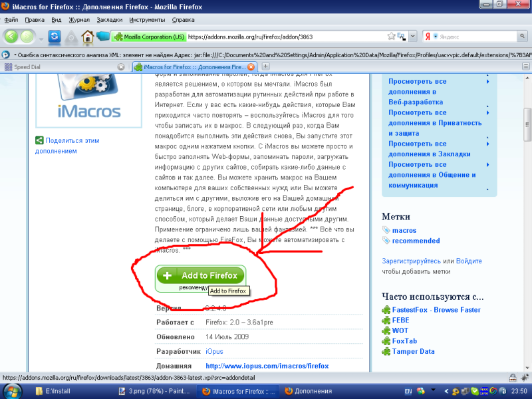Click the Войдите login link
532x399 pixels.
pyautogui.click(x=469, y=261)
